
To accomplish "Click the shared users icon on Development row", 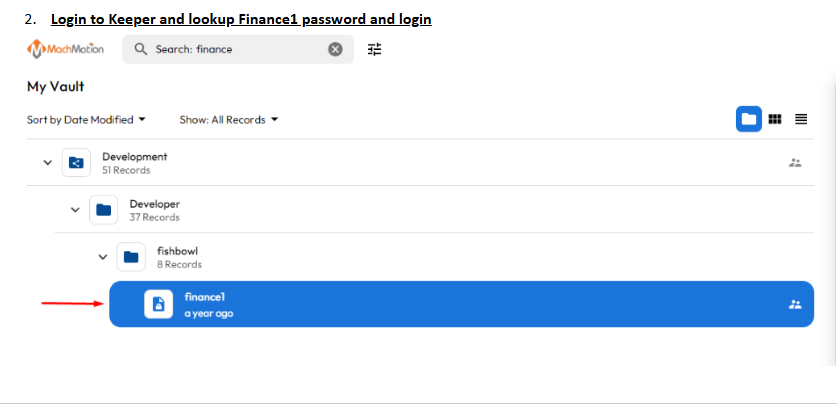I will [x=795, y=163].
